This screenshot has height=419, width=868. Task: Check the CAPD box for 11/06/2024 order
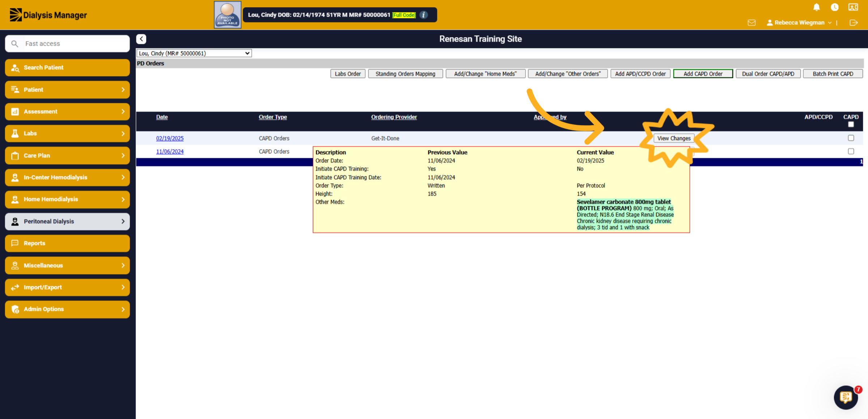[851, 151]
